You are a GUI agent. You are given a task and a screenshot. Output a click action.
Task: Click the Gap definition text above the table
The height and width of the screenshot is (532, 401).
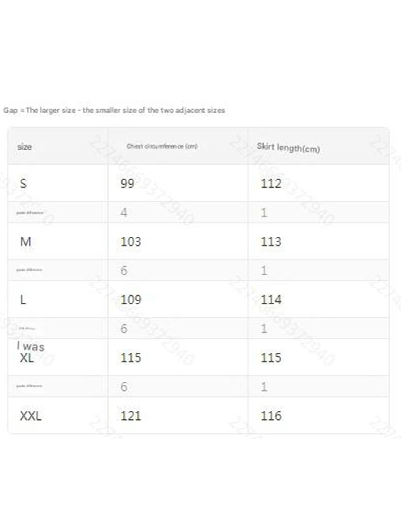click(x=114, y=110)
